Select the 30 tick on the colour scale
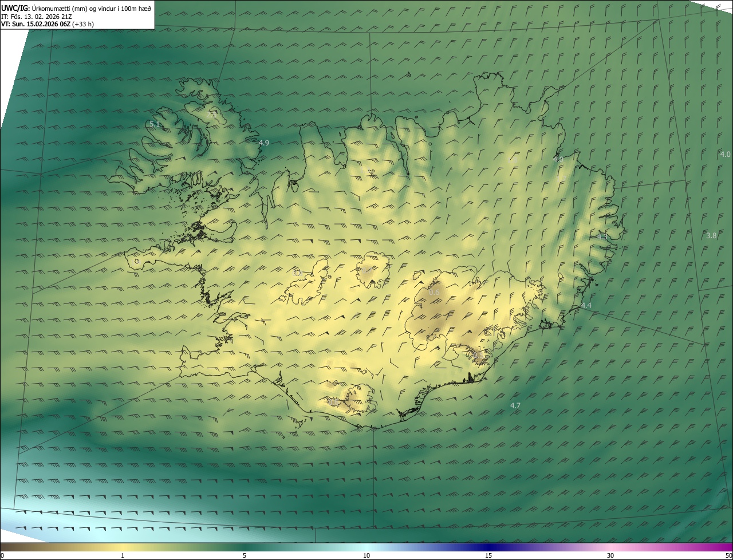 pyautogui.click(x=610, y=555)
